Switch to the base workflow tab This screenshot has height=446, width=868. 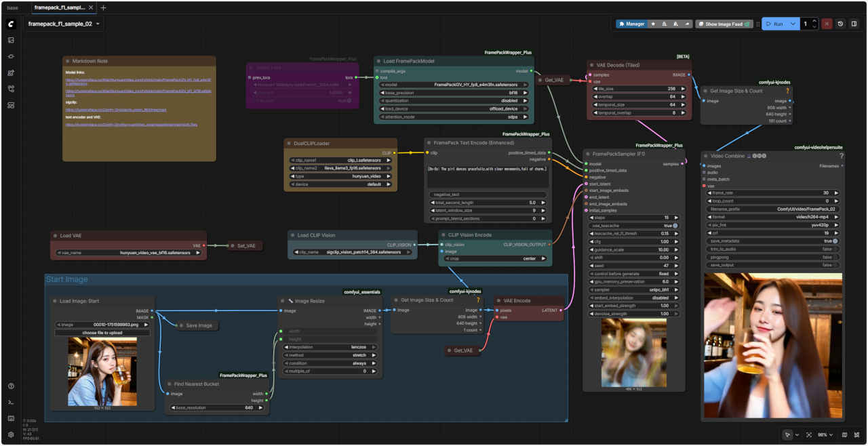[x=13, y=7]
